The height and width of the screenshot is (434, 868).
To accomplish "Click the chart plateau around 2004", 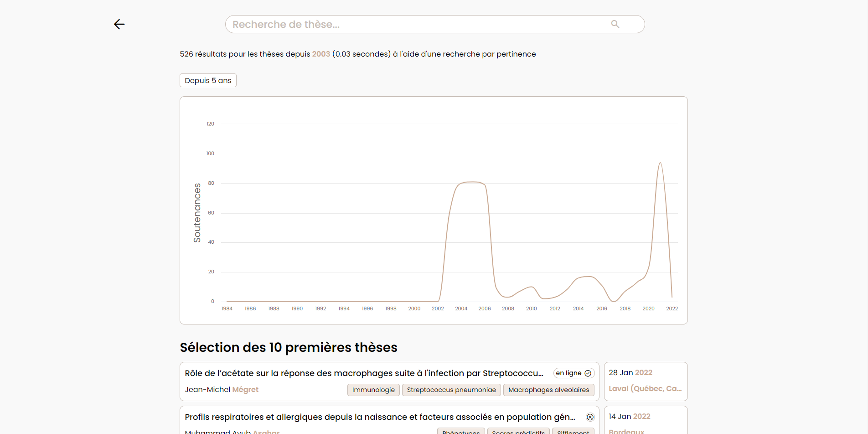I will coord(472,182).
